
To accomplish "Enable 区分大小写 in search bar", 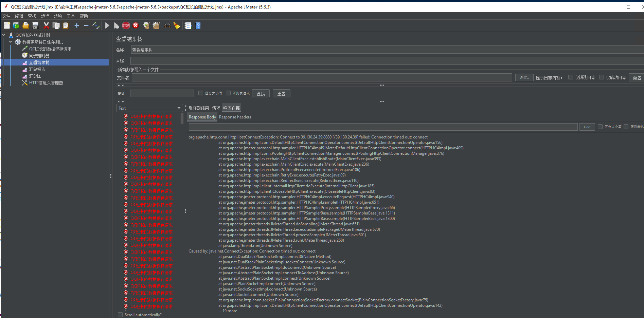I will [x=201, y=93].
